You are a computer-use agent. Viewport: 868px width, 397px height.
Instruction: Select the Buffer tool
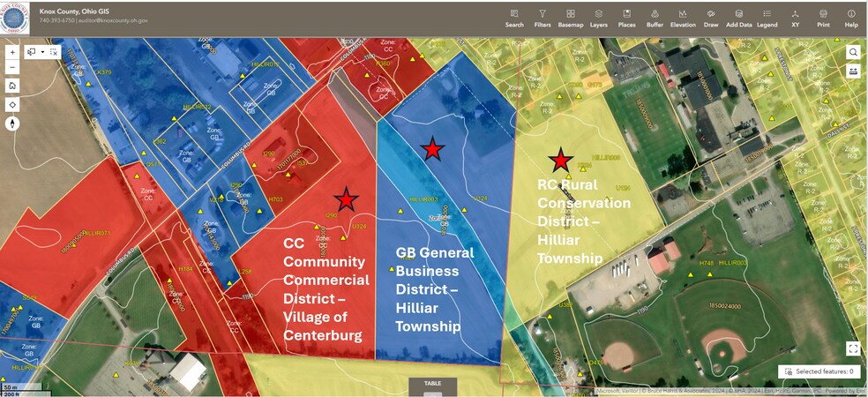[655, 19]
